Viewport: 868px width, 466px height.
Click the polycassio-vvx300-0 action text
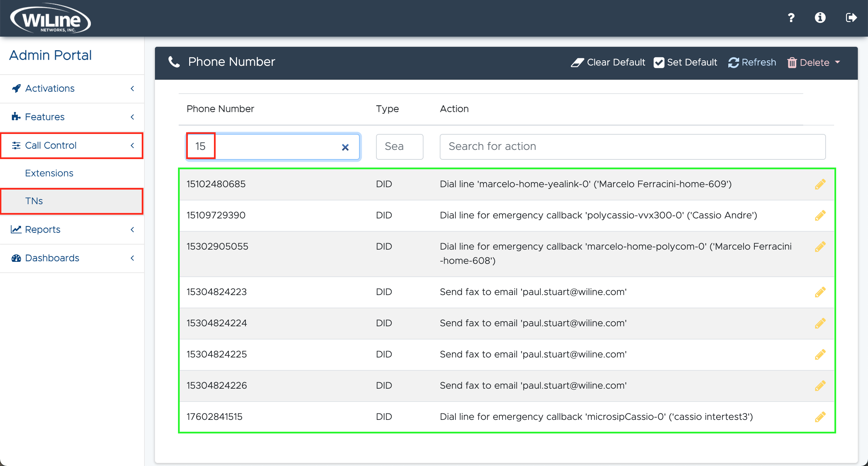[x=598, y=215]
